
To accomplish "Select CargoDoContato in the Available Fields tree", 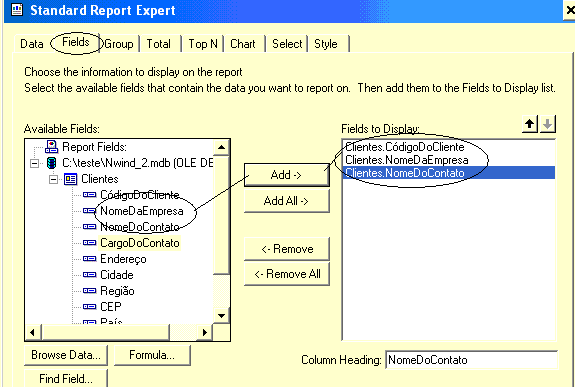I will coord(140,243).
